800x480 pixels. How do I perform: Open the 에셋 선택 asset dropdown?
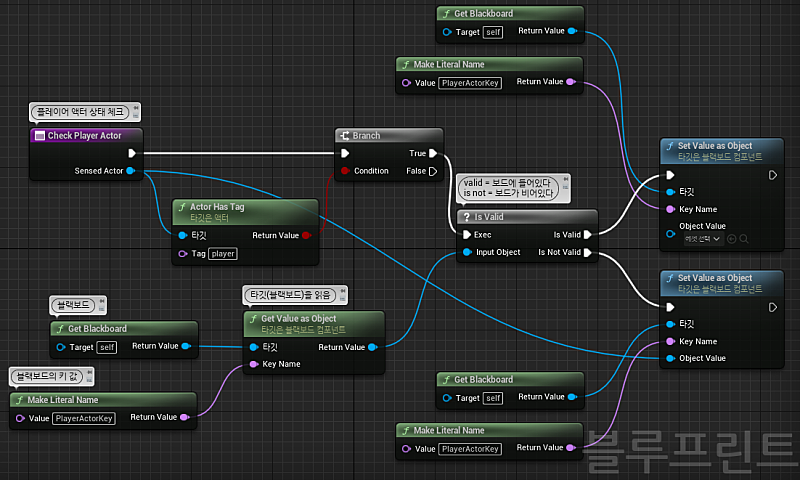[702, 238]
